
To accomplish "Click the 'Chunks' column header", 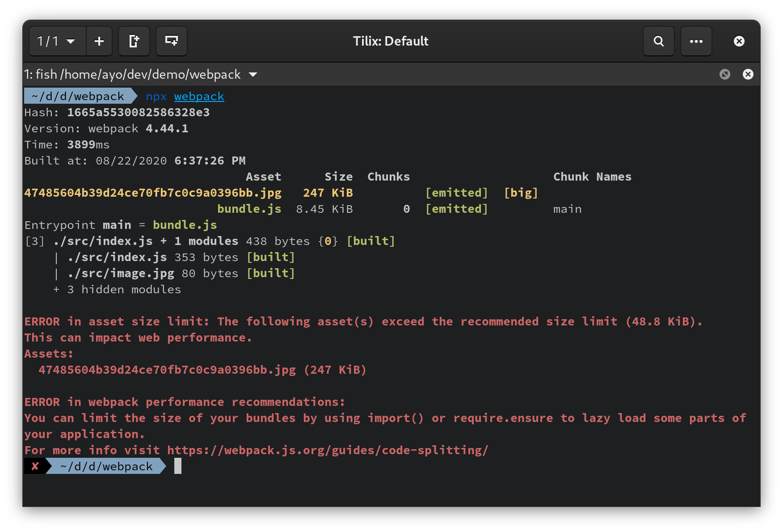I will click(389, 177).
